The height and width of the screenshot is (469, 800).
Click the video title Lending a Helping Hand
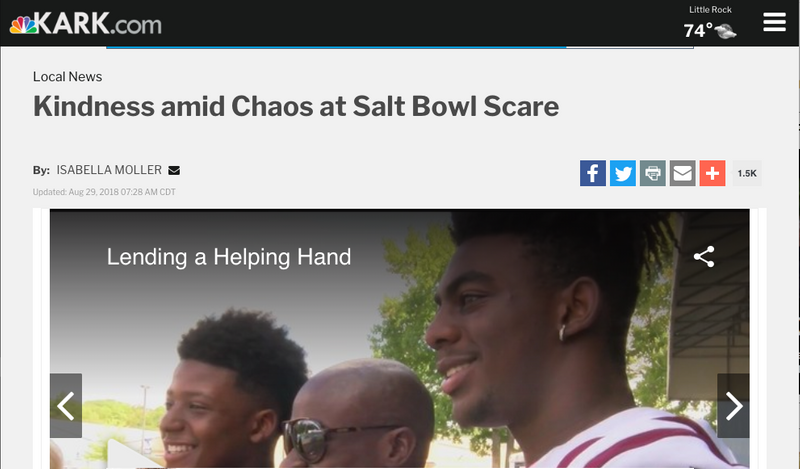pos(229,257)
